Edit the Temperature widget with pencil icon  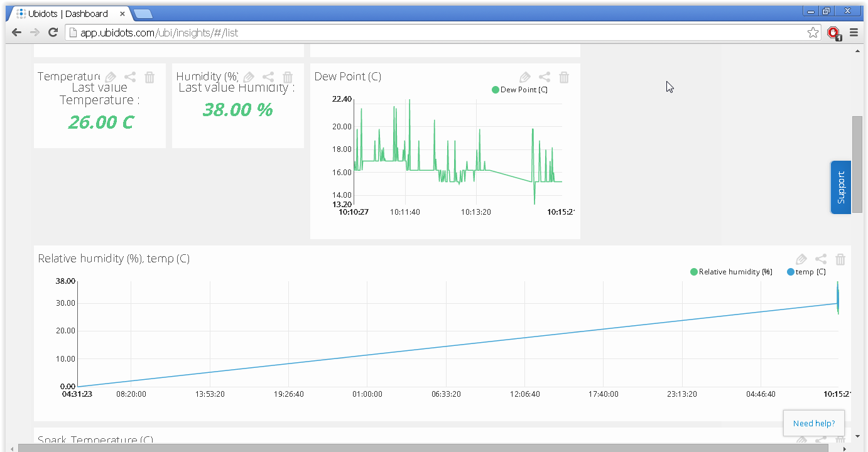point(111,77)
